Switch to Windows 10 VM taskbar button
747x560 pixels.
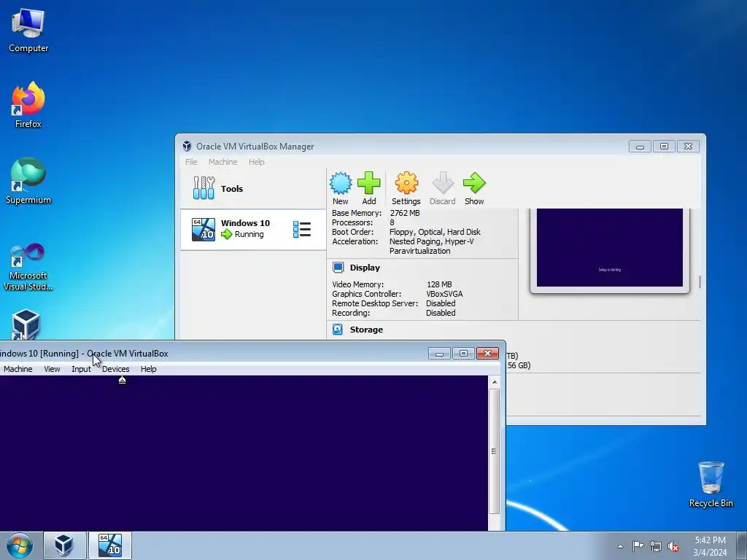click(110, 545)
